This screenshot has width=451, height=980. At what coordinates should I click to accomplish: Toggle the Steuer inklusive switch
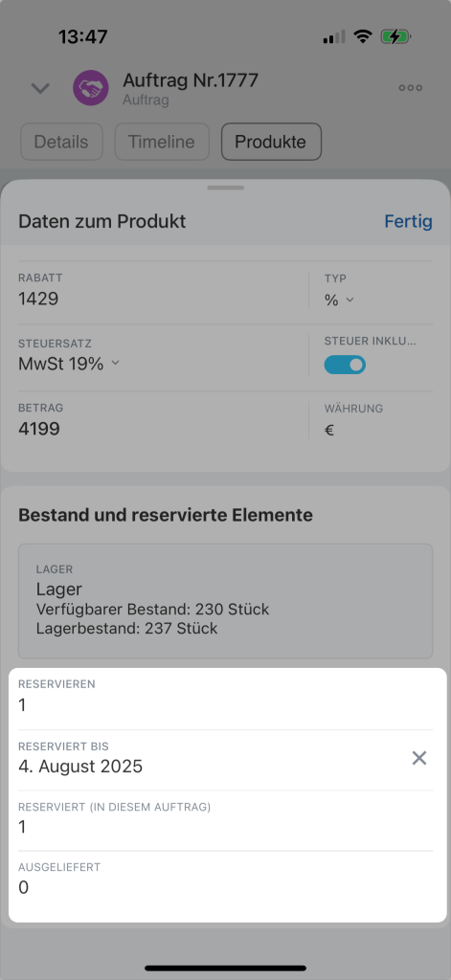click(345, 365)
